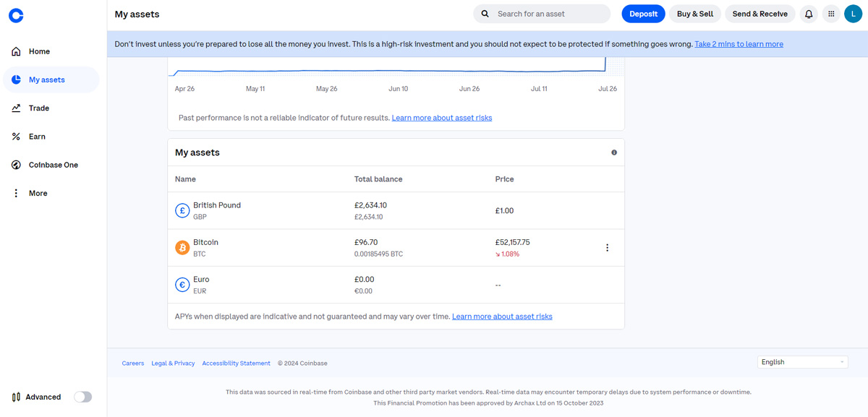
Task: Click the British Pound price £1.00
Action: [x=504, y=211]
